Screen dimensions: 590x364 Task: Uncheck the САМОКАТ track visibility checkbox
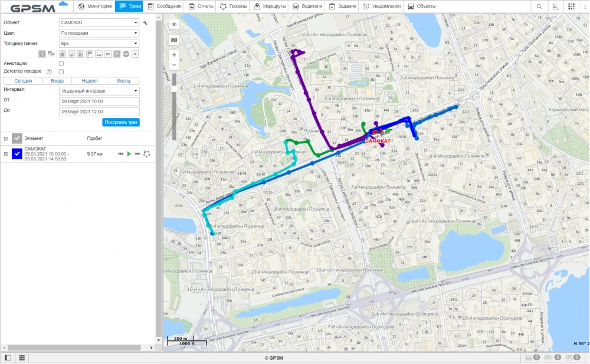[x=17, y=154]
